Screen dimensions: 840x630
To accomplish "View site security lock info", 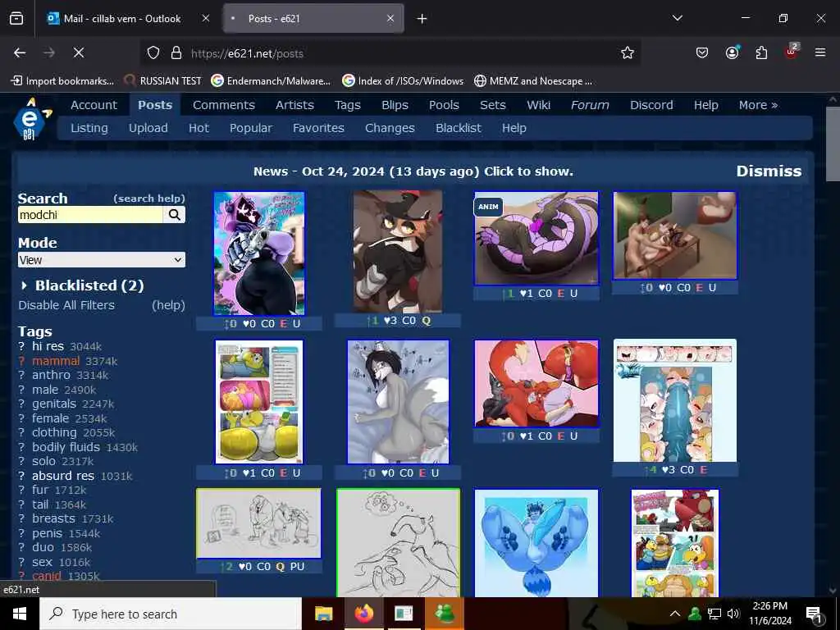I will 176,53.
